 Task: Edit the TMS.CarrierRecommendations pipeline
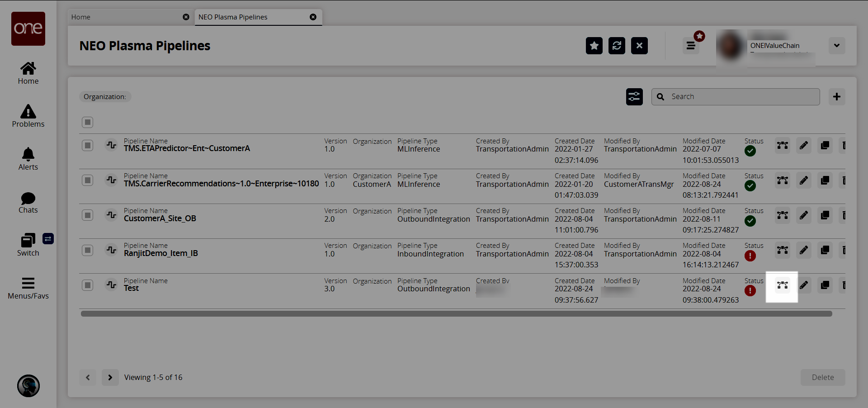[804, 180]
